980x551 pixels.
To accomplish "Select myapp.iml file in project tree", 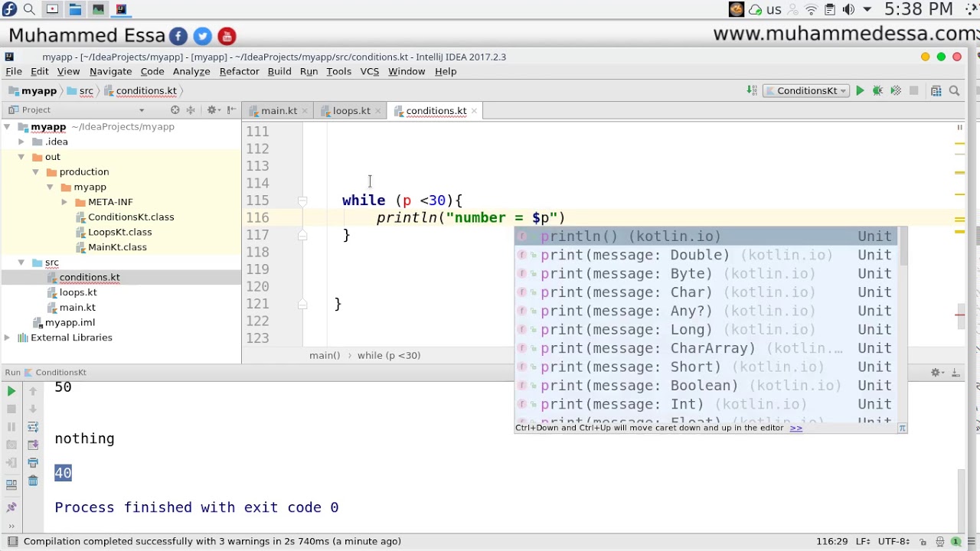I will click(70, 322).
